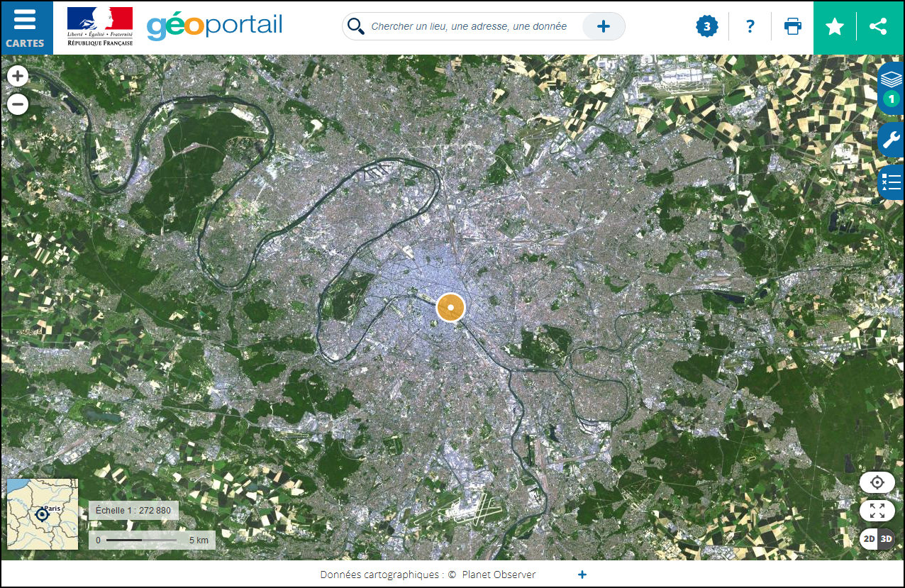Click the Paris overview mini-map
Screen dimensions: 905x588
coord(43,514)
